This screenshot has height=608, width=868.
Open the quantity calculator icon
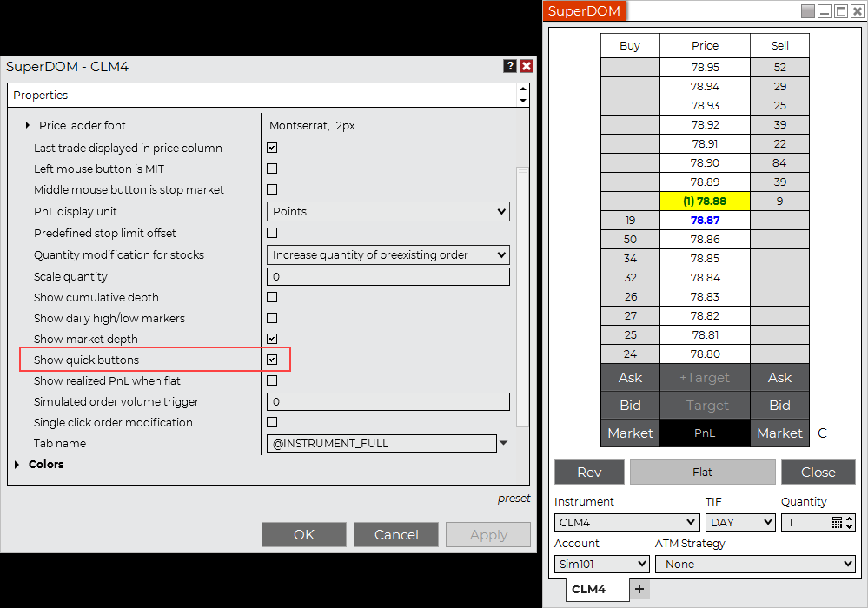[837, 522]
